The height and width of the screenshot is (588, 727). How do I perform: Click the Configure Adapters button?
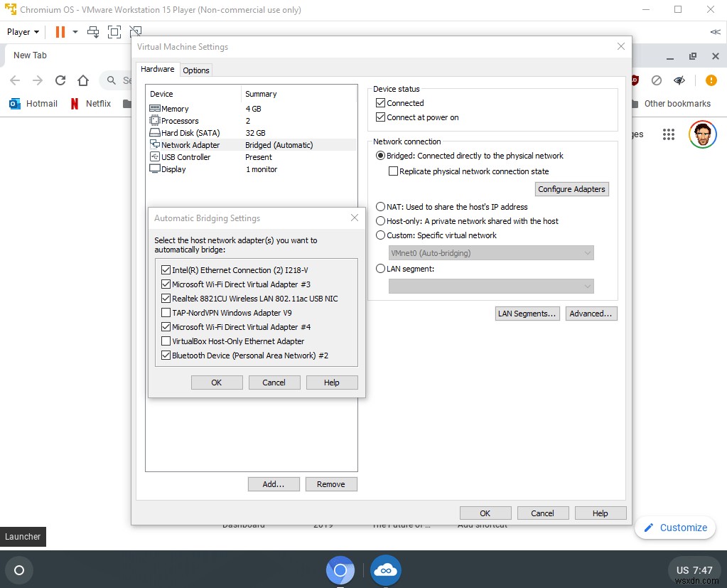[571, 188]
